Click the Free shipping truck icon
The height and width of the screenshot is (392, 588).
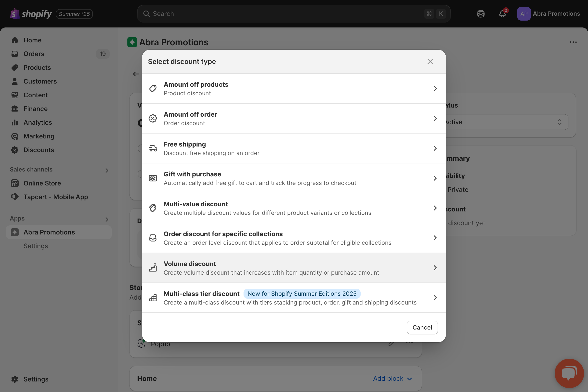pyautogui.click(x=153, y=148)
